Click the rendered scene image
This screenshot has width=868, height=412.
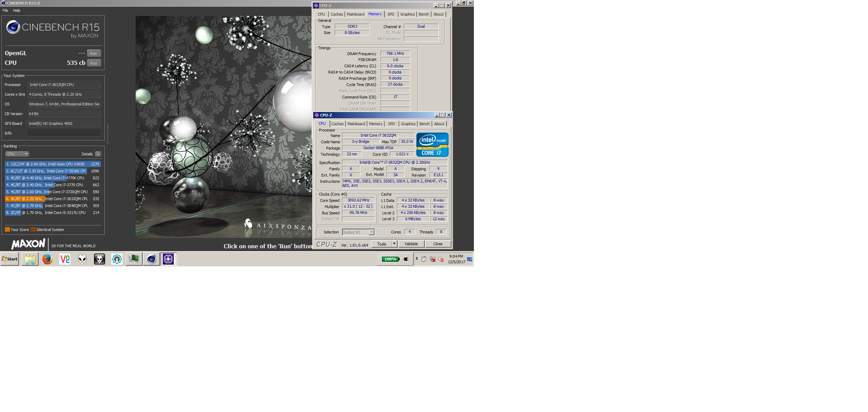[224, 127]
